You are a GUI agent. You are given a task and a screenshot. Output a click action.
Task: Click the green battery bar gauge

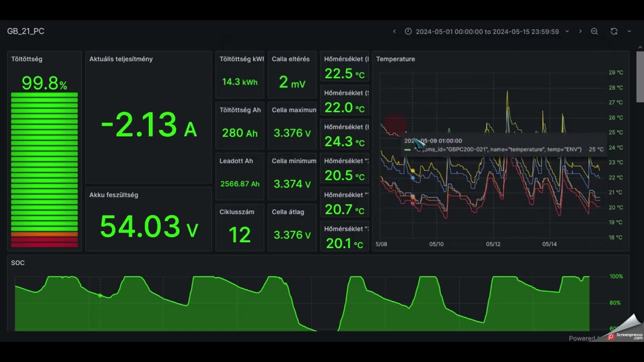[44, 170]
